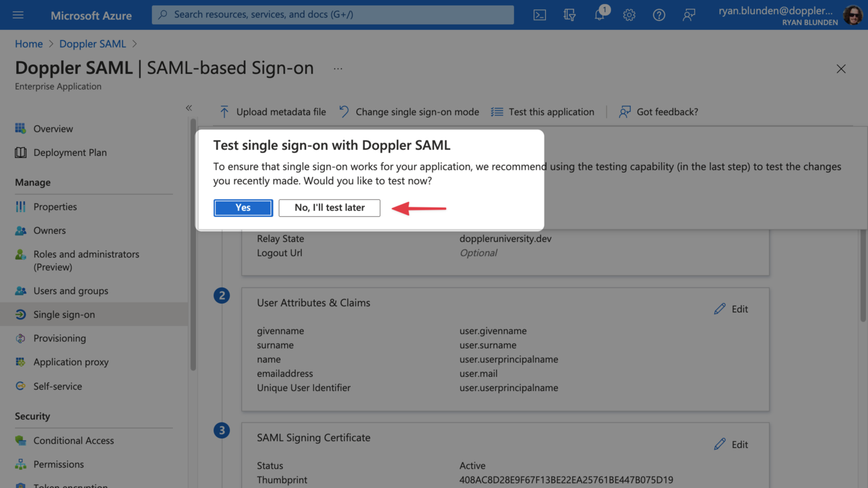Click the sidebar vertical scrollbar
Image resolution: width=868 pixels, height=488 pixels.
point(193,244)
